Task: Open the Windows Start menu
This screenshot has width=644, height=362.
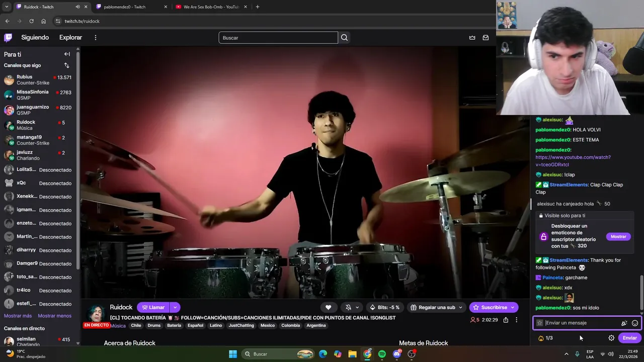Action: click(233, 354)
